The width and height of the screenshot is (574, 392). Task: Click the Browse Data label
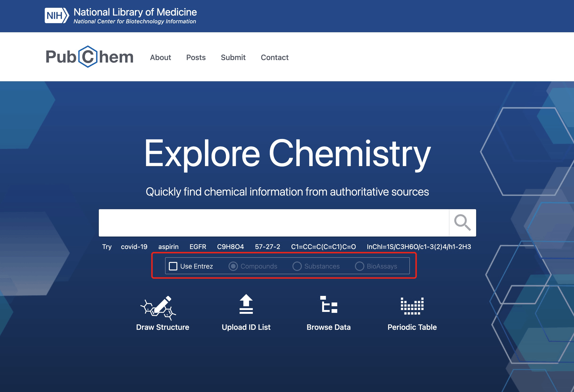329,327
